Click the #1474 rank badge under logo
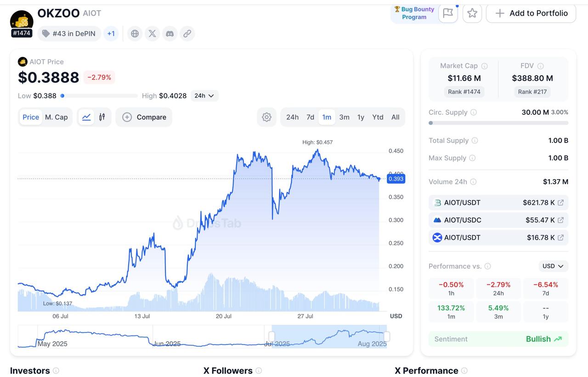This screenshot has height=377, width=588. [x=22, y=33]
